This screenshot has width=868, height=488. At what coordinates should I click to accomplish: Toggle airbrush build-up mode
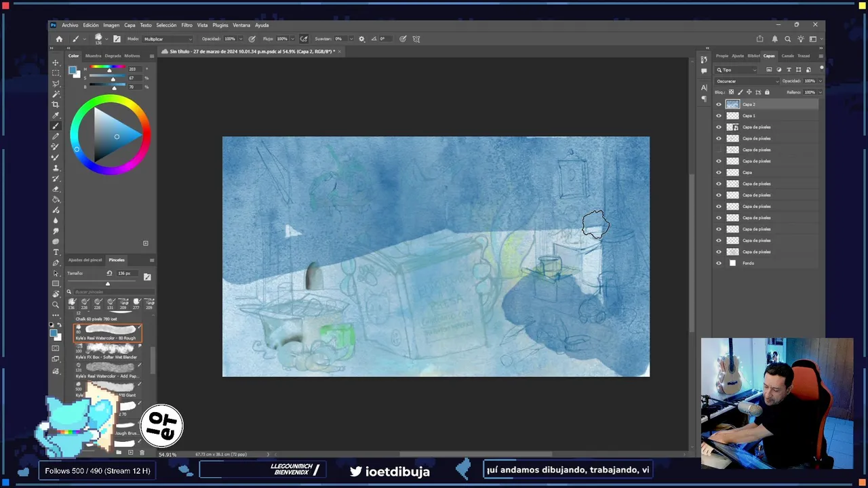click(304, 39)
